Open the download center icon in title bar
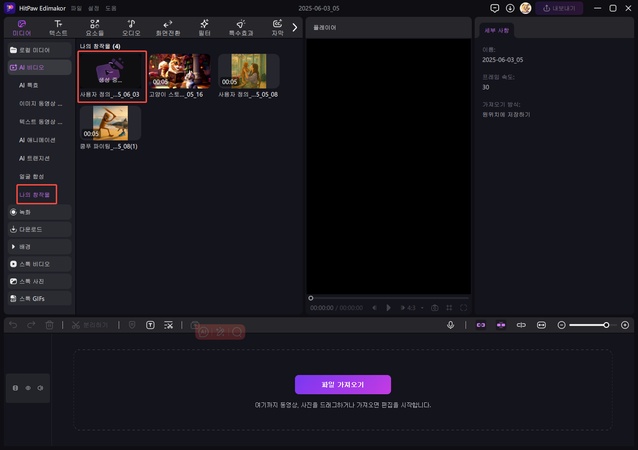Image resolution: width=638 pixels, height=450 pixels. 510,8
